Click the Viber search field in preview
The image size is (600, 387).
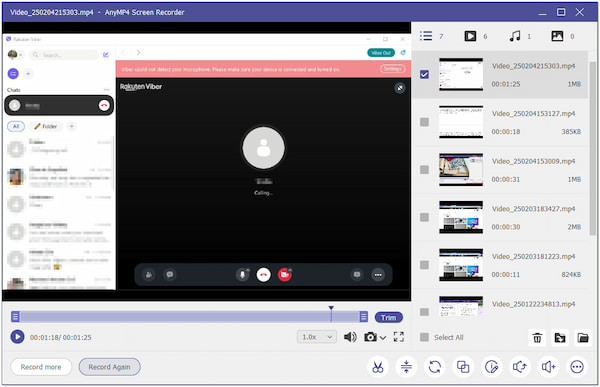(64, 55)
